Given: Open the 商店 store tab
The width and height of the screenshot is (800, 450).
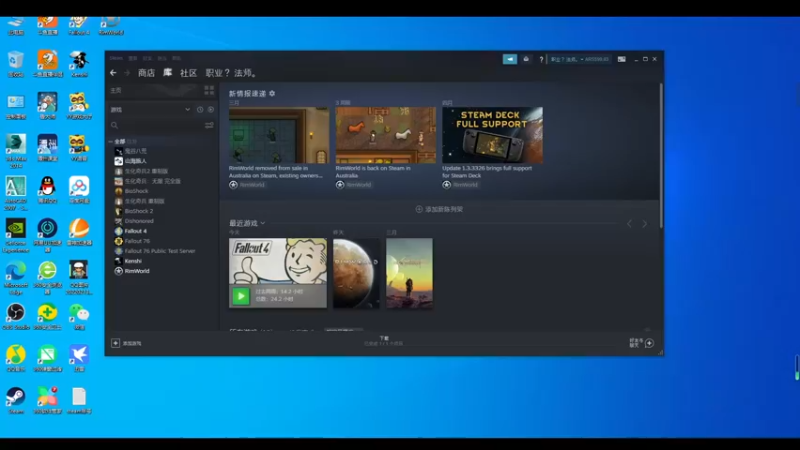Looking at the screenshot, I should click(146, 73).
